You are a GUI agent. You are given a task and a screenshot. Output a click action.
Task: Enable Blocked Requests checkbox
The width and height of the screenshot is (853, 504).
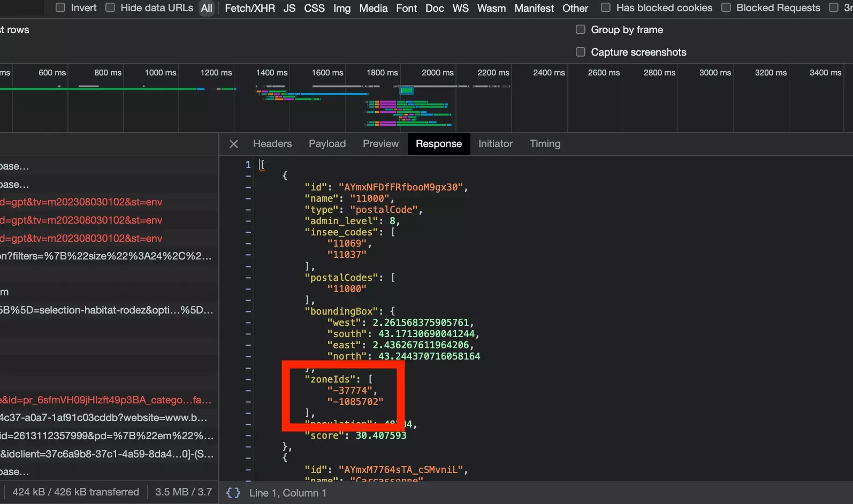pos(726,7)
